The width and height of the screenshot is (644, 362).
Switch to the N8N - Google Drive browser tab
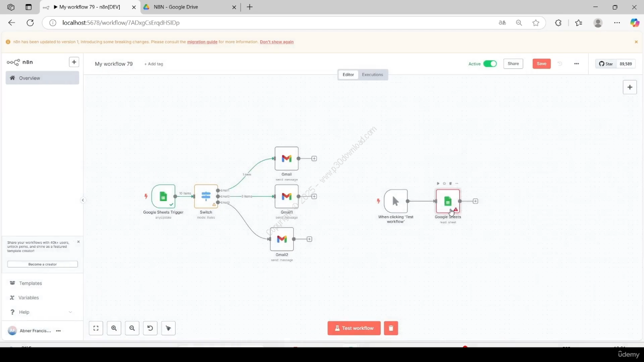point(189,7)
